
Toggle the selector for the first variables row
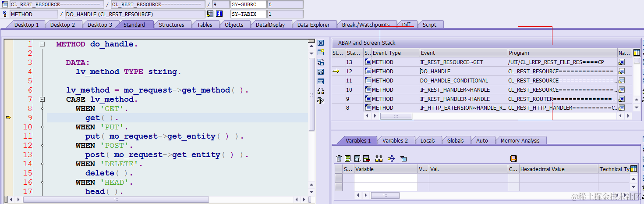coord(339,178)
